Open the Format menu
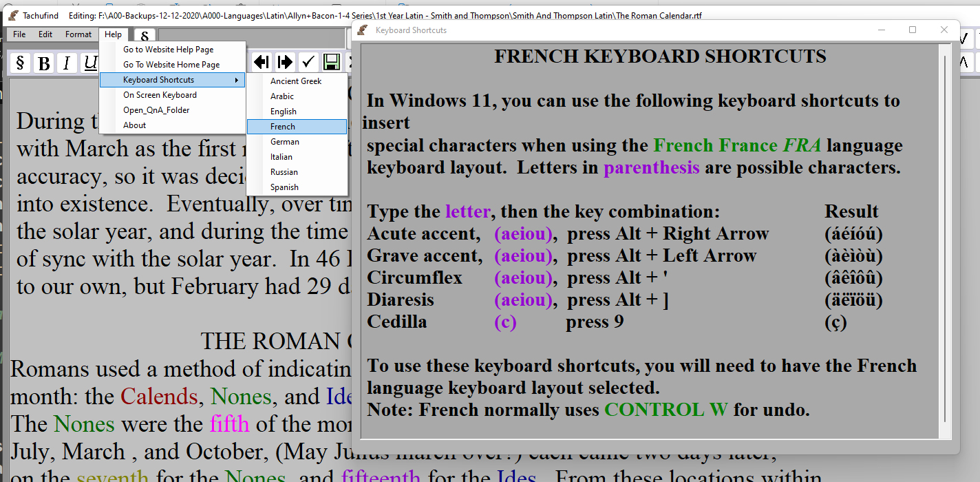The height and width of the screenshot is (482, 980). [x=78, y=34]
